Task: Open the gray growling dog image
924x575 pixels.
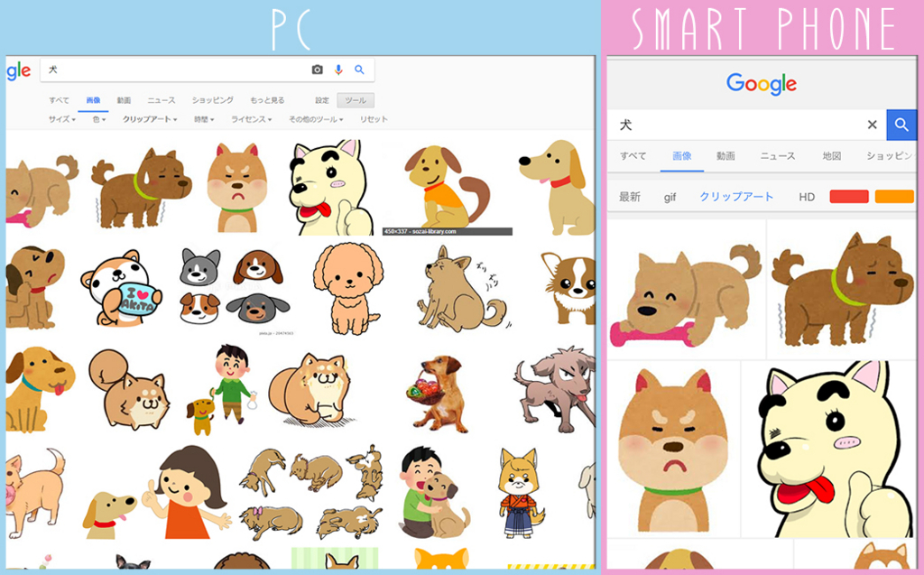Action: click(x=554, y=390)
